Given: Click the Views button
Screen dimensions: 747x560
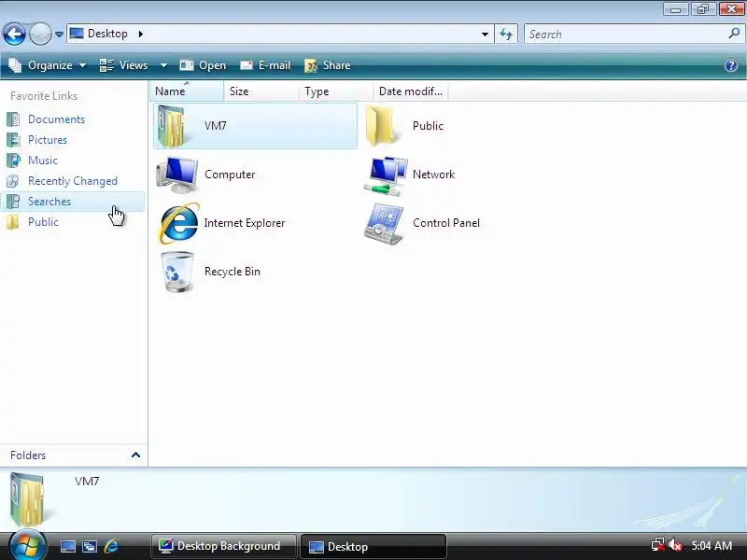Looking at the screenshot, I should [x=125, y=65].
